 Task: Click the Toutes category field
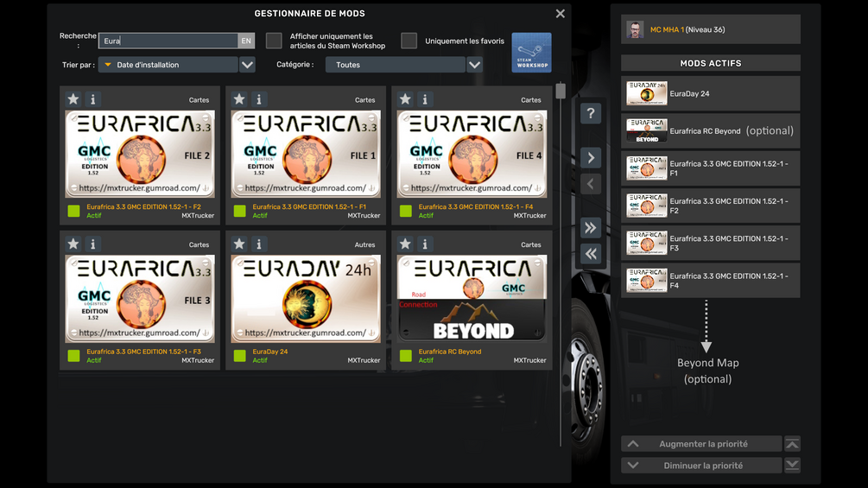[396, 65]
